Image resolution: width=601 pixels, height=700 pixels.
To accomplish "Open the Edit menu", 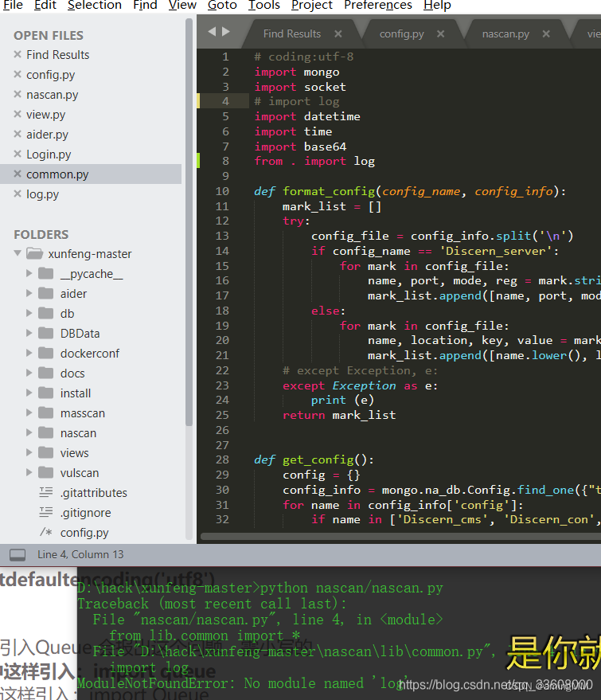I will (x=45, y=6).
